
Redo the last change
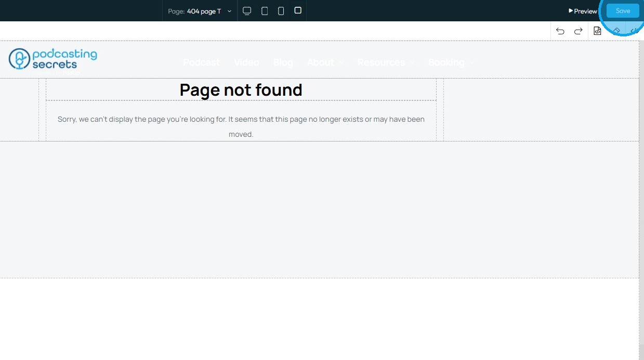[x=578, y=31]
